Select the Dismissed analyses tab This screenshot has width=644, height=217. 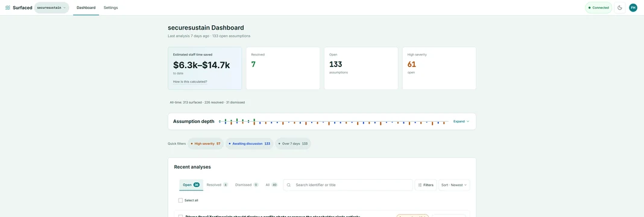(x=247, y=185)
